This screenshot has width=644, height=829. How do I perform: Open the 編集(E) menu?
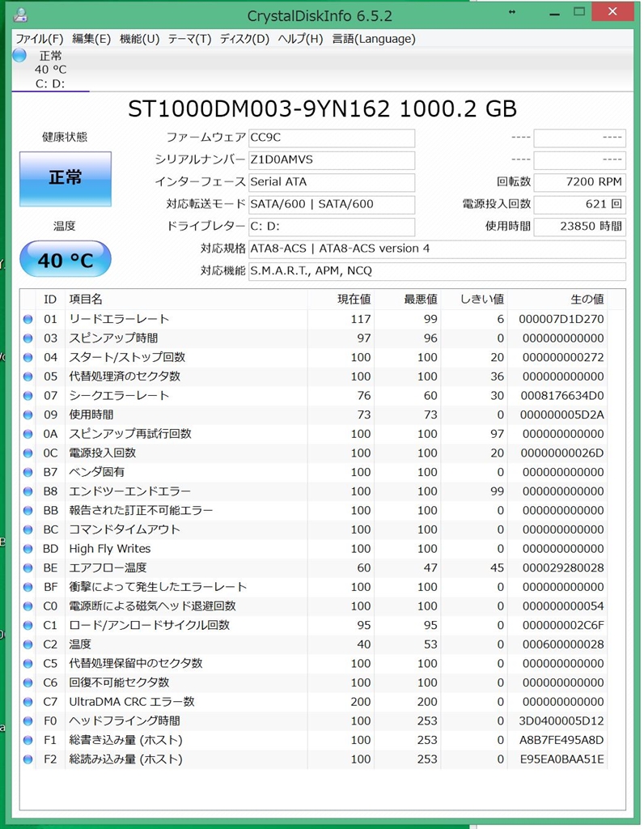click(91, 39)
